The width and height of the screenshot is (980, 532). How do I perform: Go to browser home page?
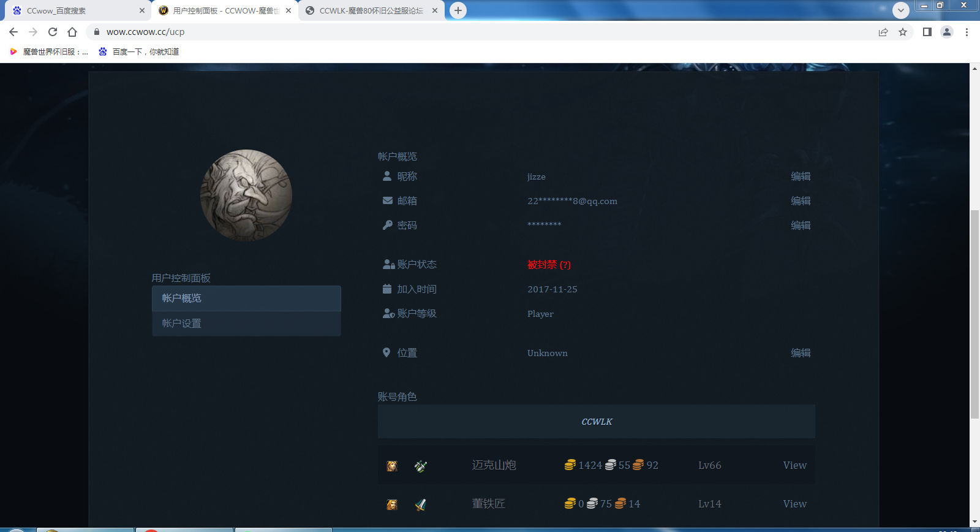72,32
